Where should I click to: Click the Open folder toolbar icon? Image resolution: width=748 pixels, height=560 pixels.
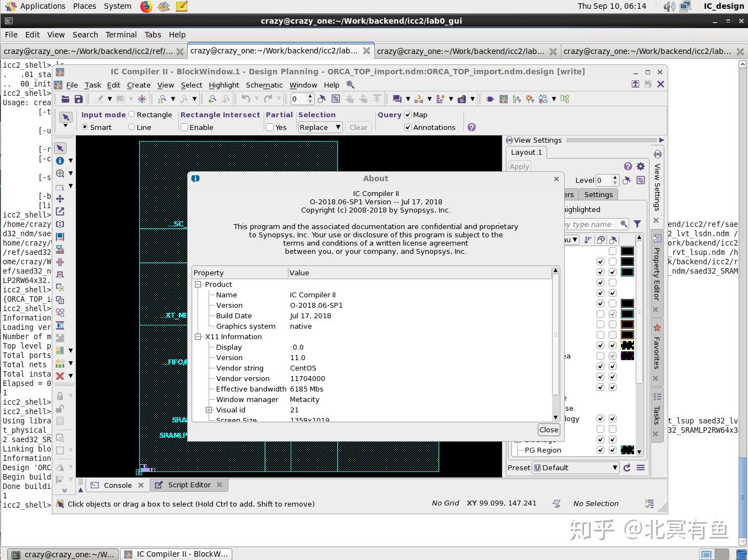(x=65, y=99)
